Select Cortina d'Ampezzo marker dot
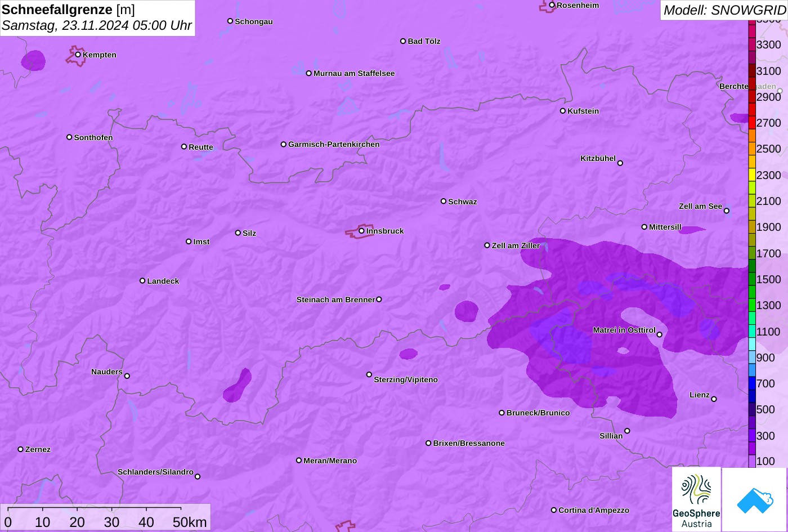 click(x=554, y=510)
